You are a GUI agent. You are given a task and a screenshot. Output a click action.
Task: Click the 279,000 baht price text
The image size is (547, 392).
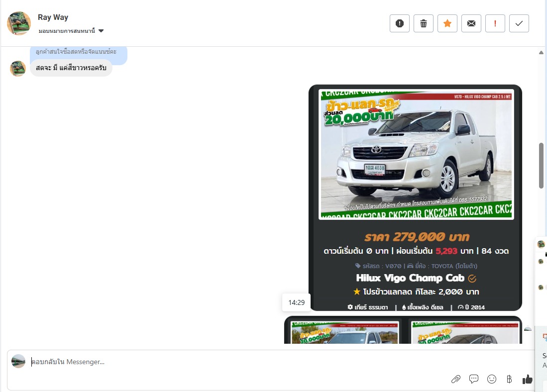[417, 237]
